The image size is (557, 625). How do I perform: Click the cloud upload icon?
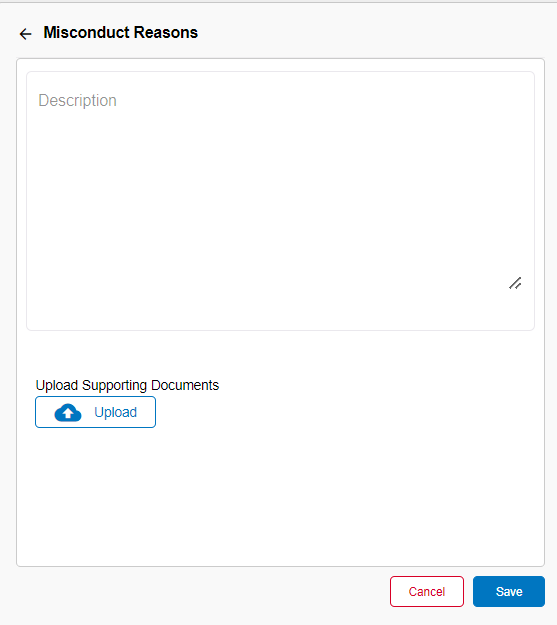point(68,413)
